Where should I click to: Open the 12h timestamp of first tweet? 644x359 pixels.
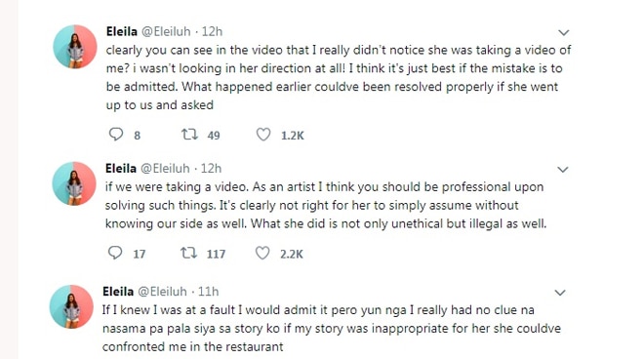click(212, 31)
